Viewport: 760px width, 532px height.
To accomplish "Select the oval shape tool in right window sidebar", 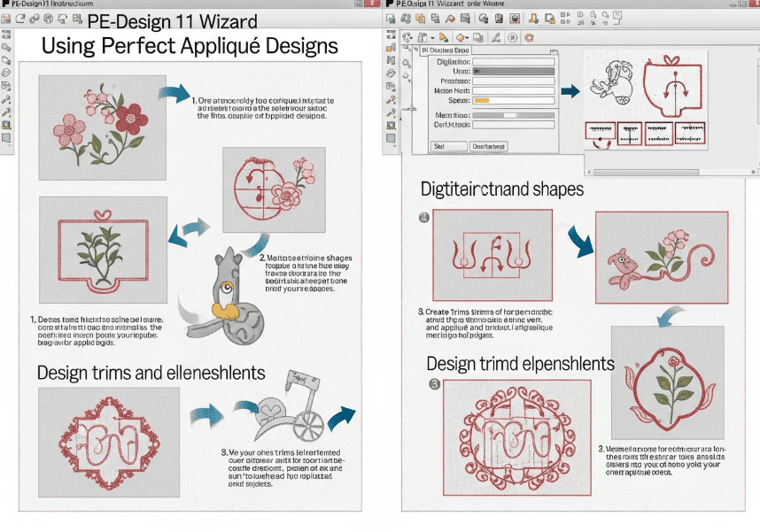I will (x=391, y=73).
